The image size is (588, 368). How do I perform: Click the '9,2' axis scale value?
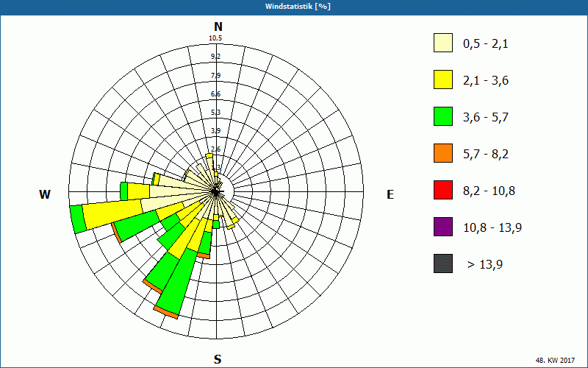point(215,57)
